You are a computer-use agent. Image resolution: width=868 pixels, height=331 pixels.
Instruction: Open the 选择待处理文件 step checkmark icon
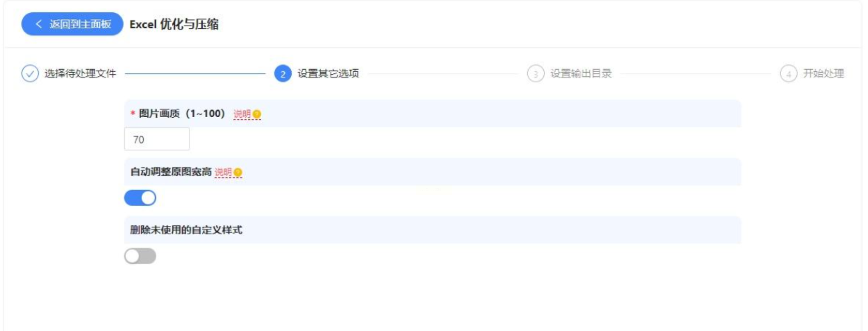(x=30, y=74)
